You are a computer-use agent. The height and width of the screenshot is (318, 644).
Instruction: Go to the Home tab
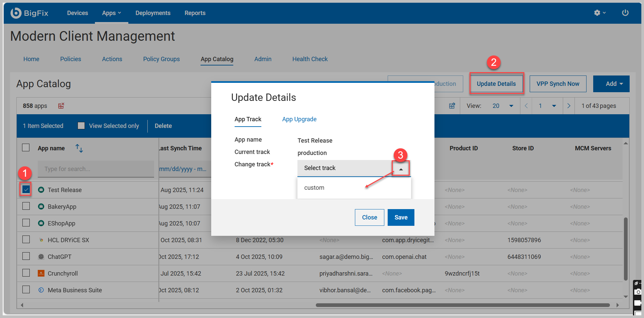[x=31, y=59]
